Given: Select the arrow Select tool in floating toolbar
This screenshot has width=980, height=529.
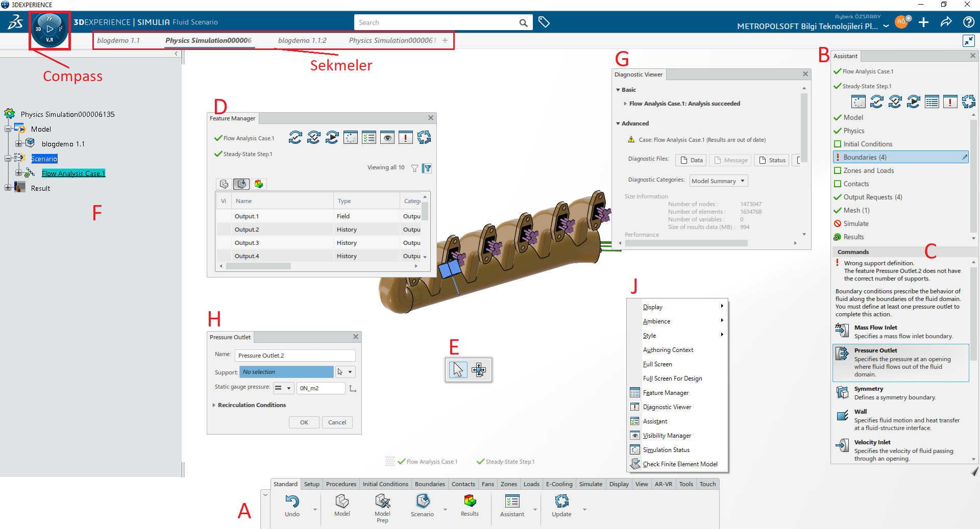Looking at the screenshot, I should [458, 369].
